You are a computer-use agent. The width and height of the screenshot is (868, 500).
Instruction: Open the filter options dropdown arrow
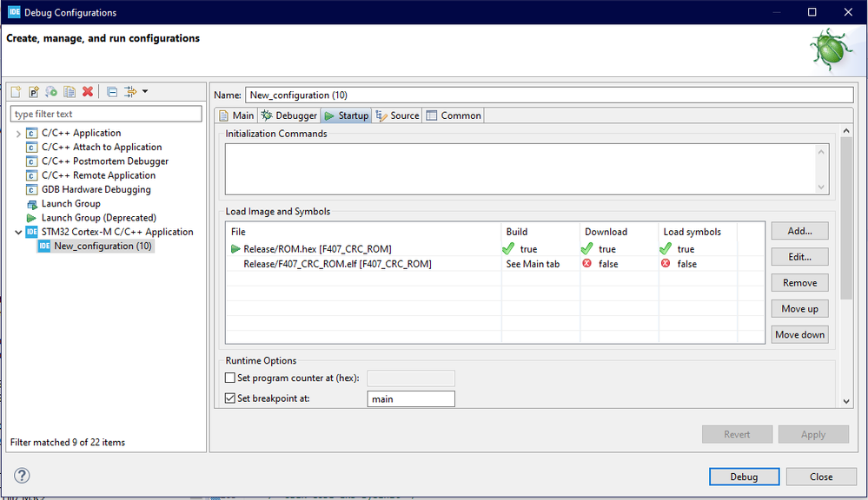[x=145, y=91]
